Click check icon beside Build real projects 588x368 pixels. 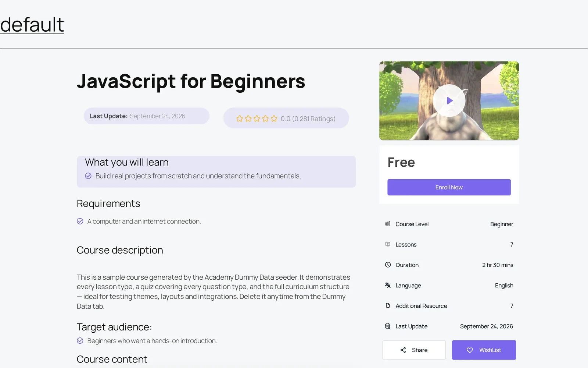tap(88, 176)
